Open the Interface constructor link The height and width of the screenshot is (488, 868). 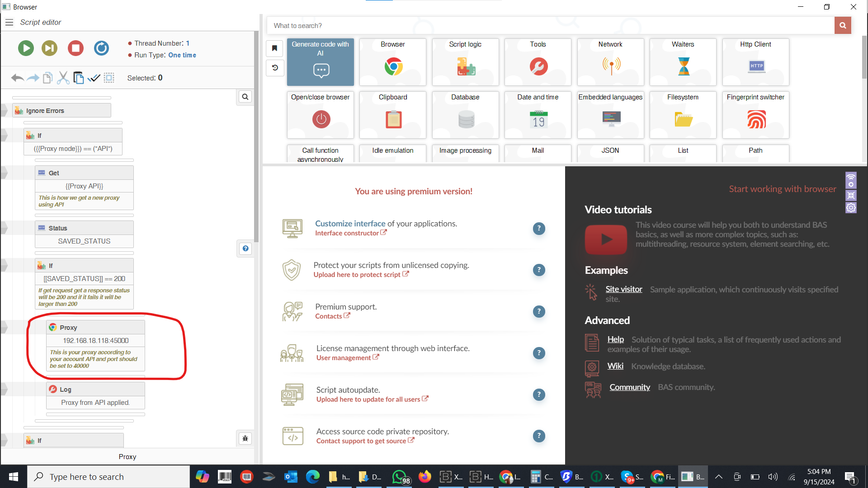click(x=347, y=233)
